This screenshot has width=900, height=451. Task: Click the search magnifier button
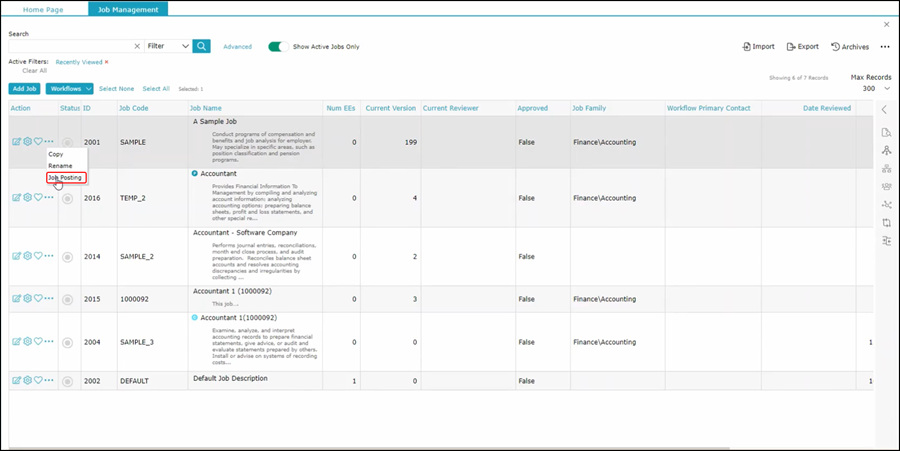click(201, 46)
